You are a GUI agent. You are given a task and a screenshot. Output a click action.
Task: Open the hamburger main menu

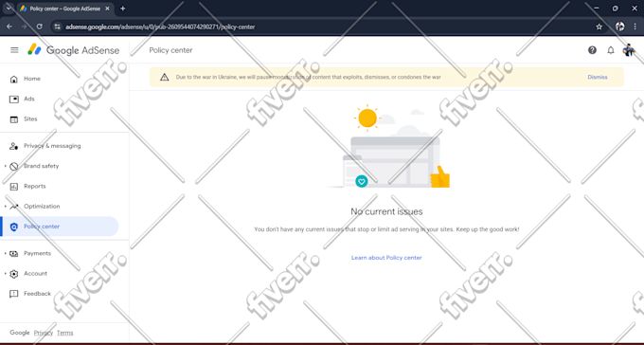click(14, 50)
